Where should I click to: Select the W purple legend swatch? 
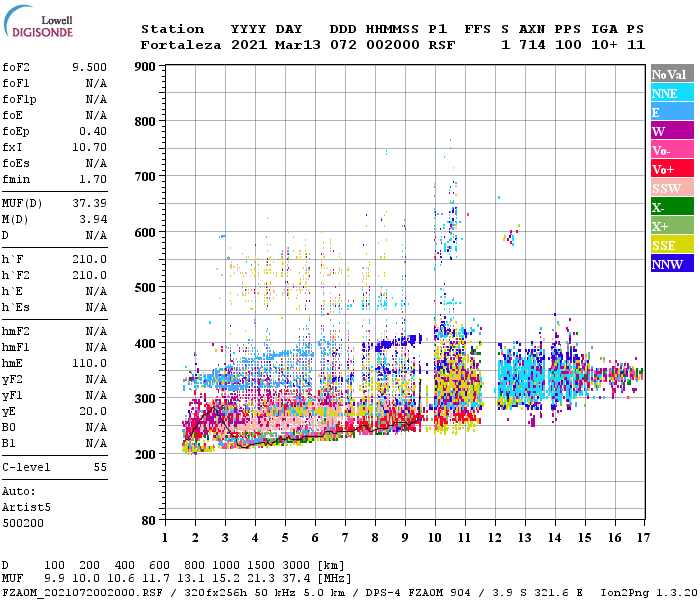click(672, 131)
